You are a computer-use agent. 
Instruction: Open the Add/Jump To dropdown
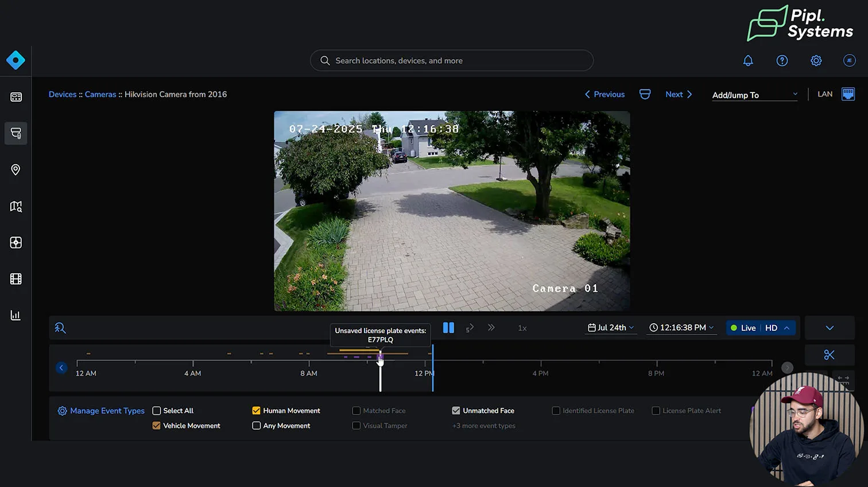pos(754,95)
